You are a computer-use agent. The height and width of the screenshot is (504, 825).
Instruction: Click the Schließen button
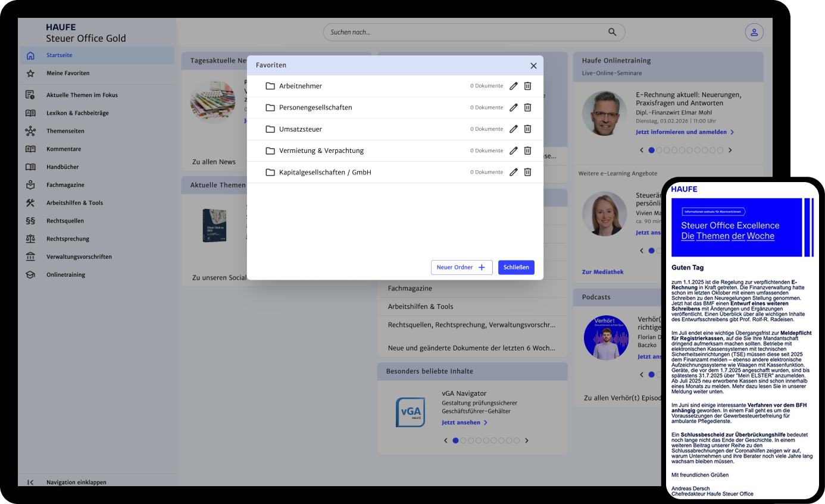[x=516, y=268]
